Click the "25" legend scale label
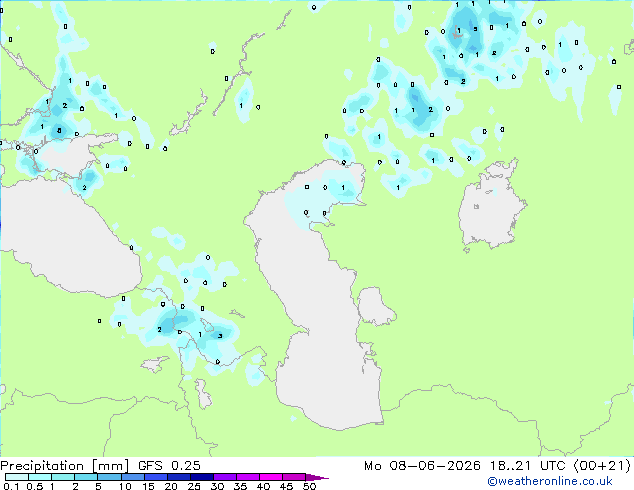 pos(194,486)
